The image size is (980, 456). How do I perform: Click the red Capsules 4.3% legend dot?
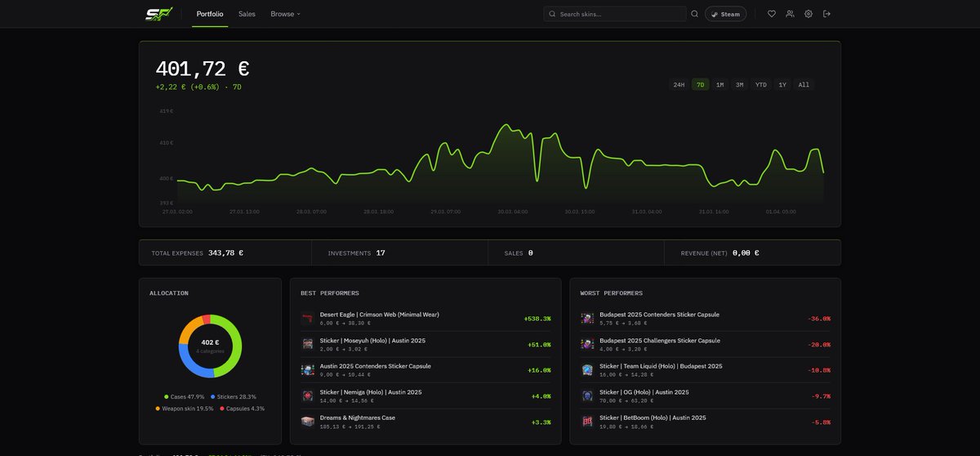pyautogui.click(x=221, y=409)
